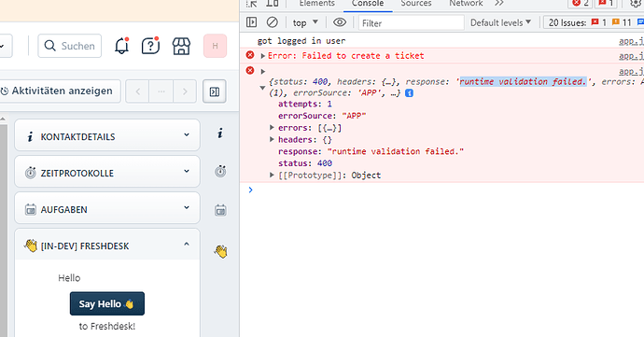Expand the ZEITPROTOKOLLE section
Screen dimensions: 644x337
point(107,172)
